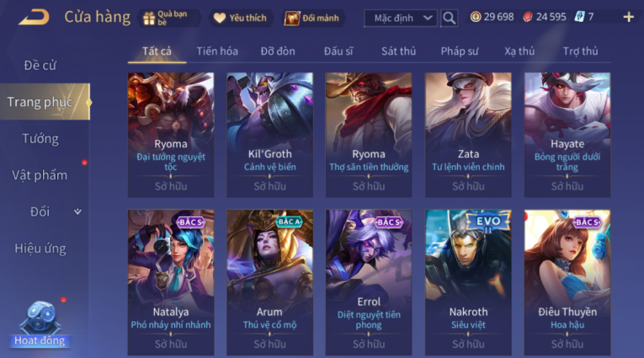Tap the golden back arrow icon

click(34, 17)
